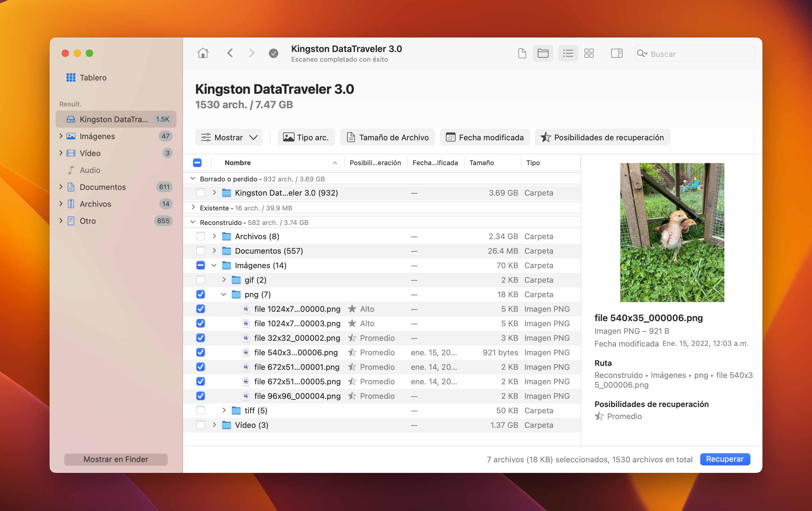Filter by Tamaño de Archivo
This screenshot has width=812, height=511.
[x=387, y=137]
